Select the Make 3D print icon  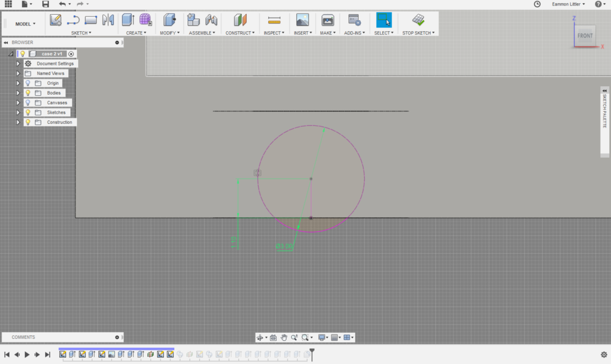(327, 20)
